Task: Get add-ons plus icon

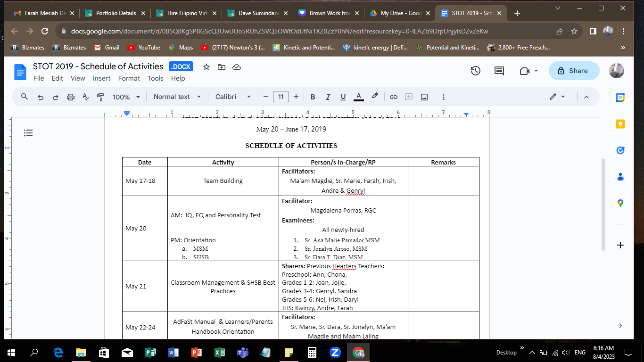Action: tap(620, 245)
